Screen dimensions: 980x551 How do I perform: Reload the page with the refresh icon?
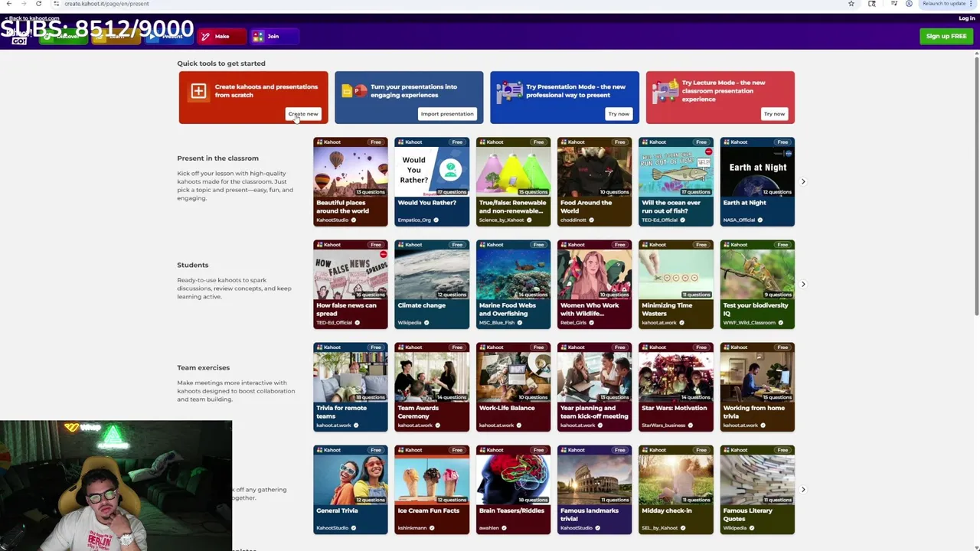(38, 4)
